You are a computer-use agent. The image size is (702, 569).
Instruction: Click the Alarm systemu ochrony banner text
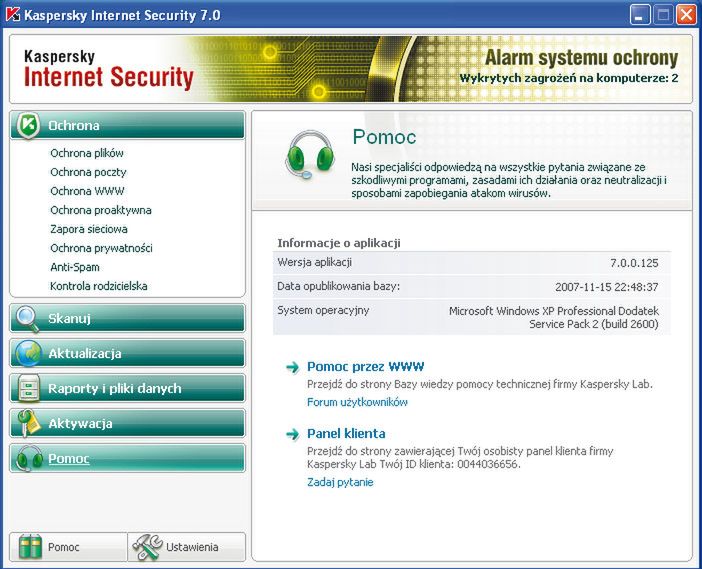(x=582, y=58)
